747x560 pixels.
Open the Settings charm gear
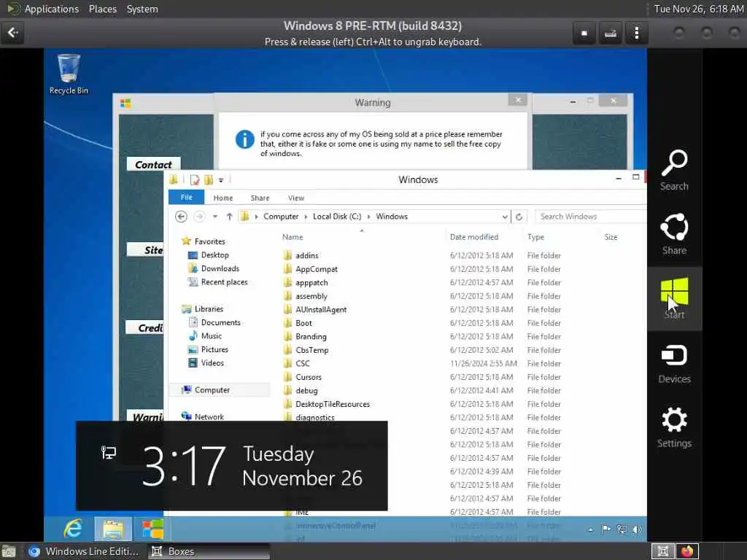pyautogui.click(x=674, y=420)
